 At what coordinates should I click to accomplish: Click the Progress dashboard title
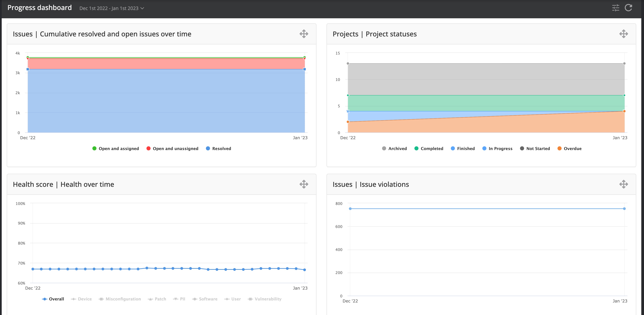(x=39, y=8)
